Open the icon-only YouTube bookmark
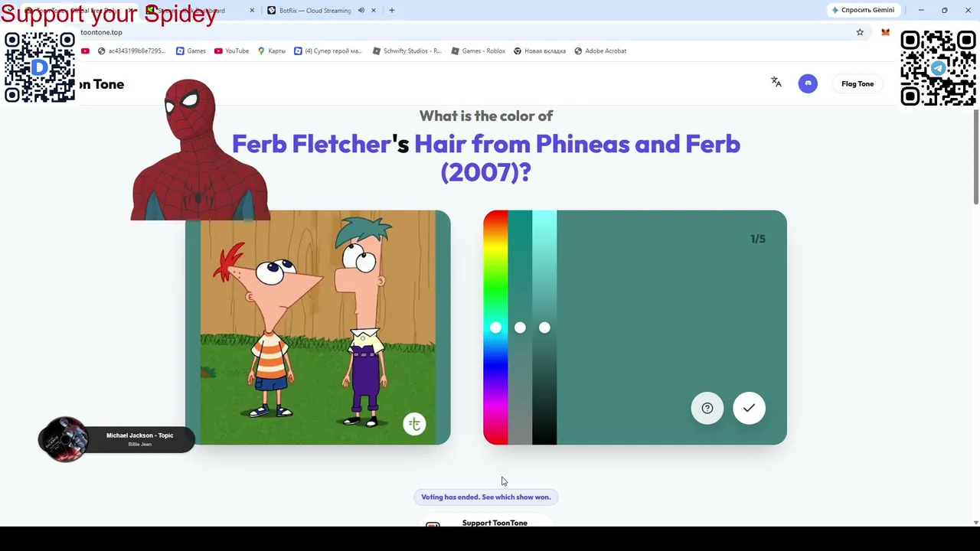Viewport: 980px width, 551px height. [x=85, y=51]
